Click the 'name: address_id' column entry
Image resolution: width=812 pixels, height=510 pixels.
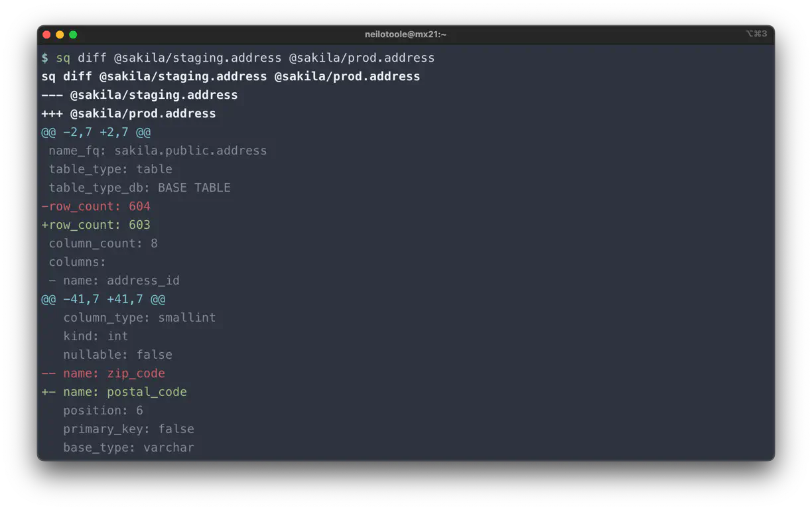114,281
